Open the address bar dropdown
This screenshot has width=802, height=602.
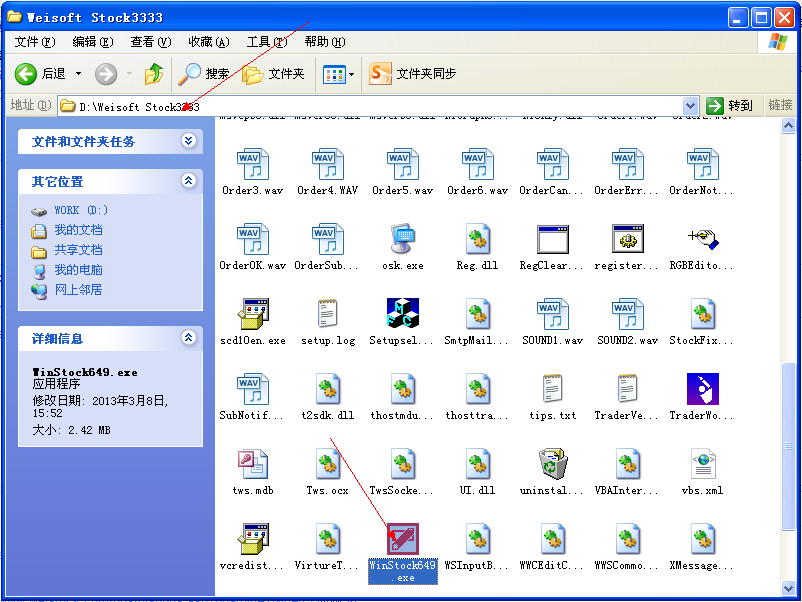point(690,105)
